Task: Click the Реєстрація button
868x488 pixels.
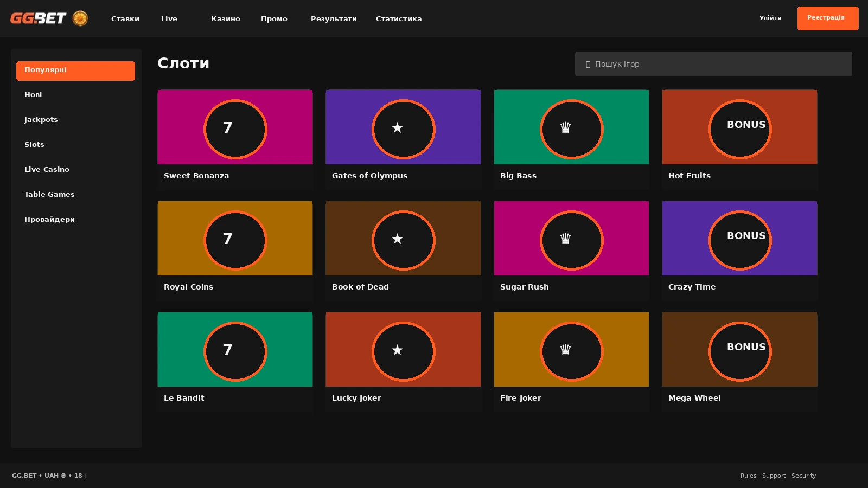Action: click(x=828, y=18)
